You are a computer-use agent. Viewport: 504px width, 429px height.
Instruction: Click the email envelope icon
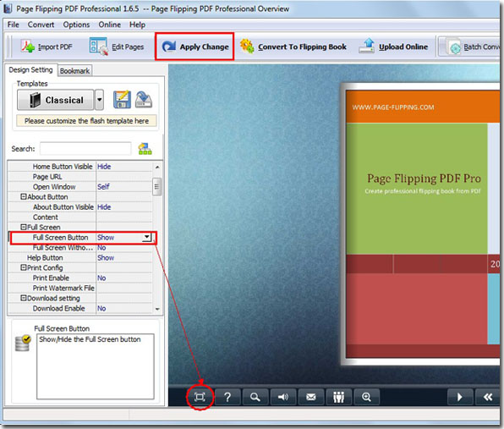[311, 397]
